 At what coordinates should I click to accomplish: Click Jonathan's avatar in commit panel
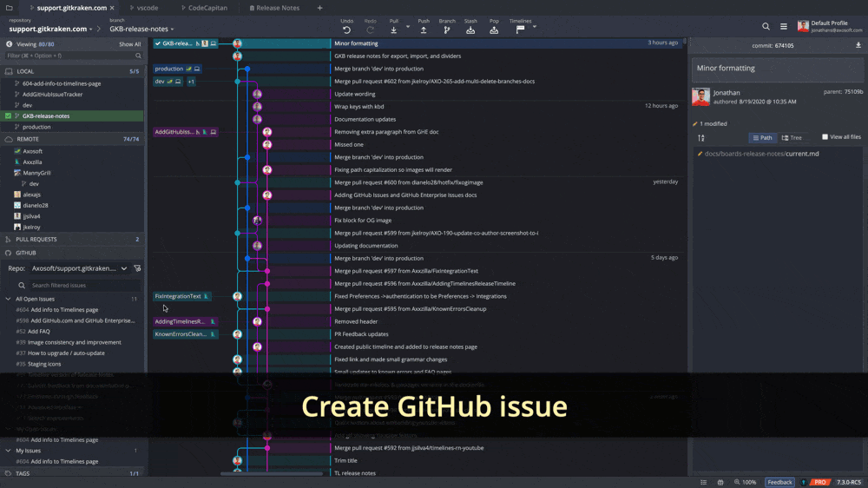[x=700, y=97]
